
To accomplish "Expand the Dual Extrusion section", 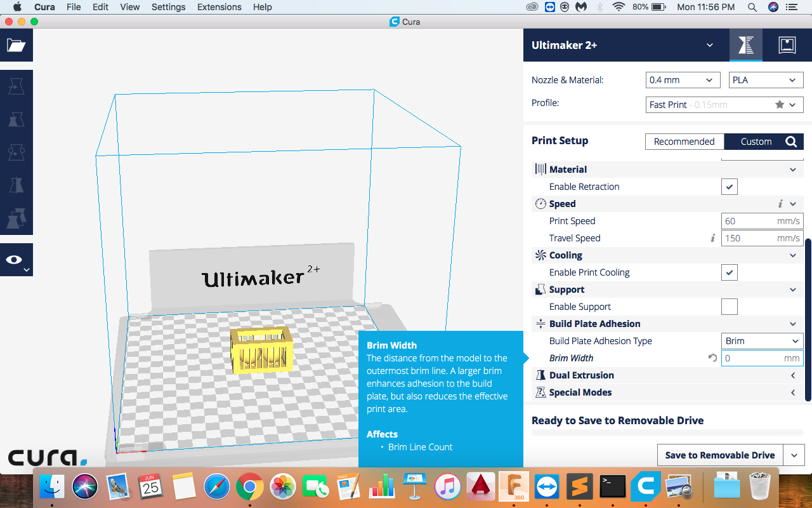I will coord(793,375).
